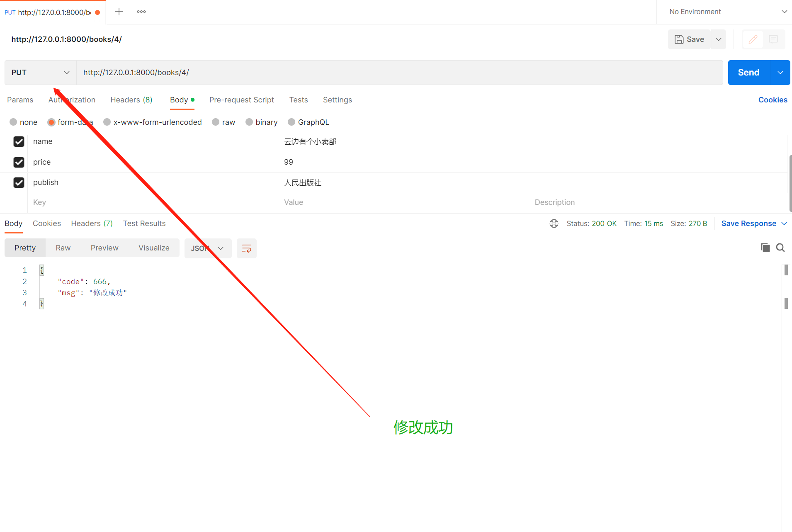The image size is (792, 532).
Task: Click the key cell 'publish'
Action: point(153,182)
